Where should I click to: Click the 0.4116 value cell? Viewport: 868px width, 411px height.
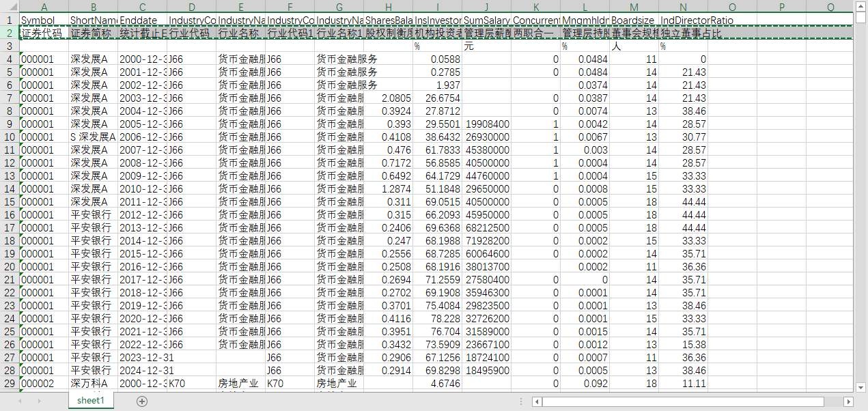(388, 319)
